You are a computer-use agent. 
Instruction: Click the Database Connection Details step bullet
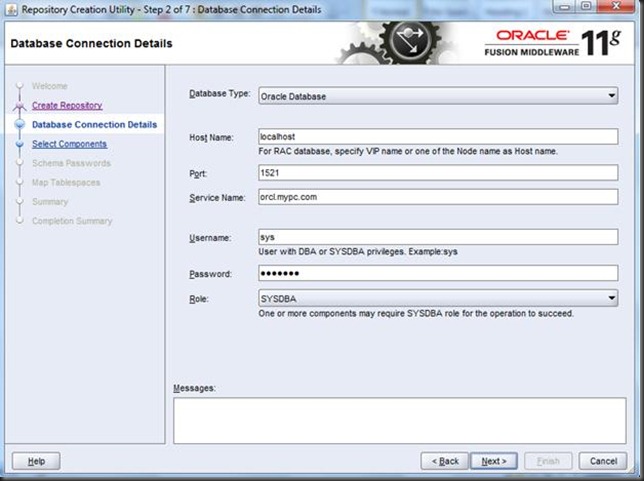click(19, 124)
